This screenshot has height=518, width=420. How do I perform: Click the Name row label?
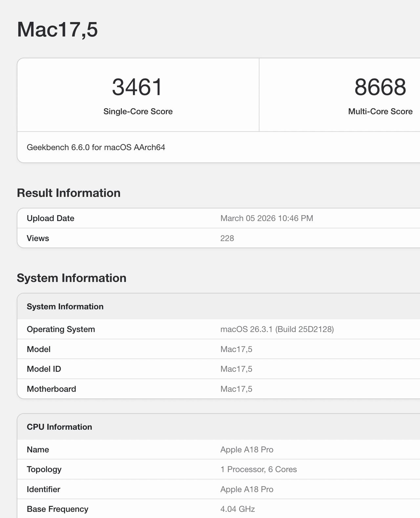(38, 449)
